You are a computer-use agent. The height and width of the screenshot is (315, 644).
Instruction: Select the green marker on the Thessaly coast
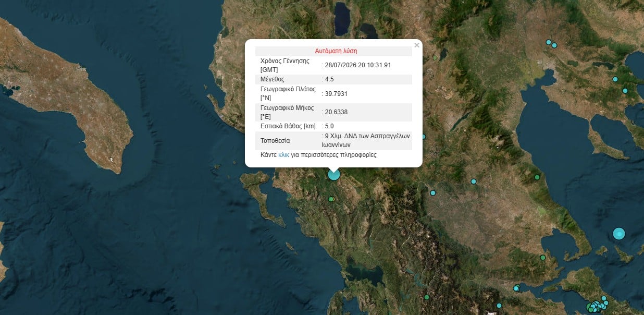click(x=537, y=177)
